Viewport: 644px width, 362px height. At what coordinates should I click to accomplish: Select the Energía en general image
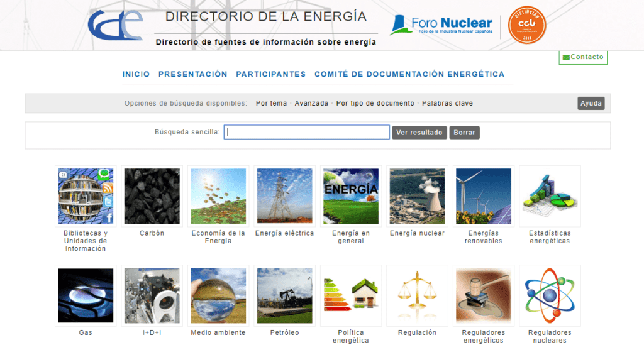coord(351,196)
